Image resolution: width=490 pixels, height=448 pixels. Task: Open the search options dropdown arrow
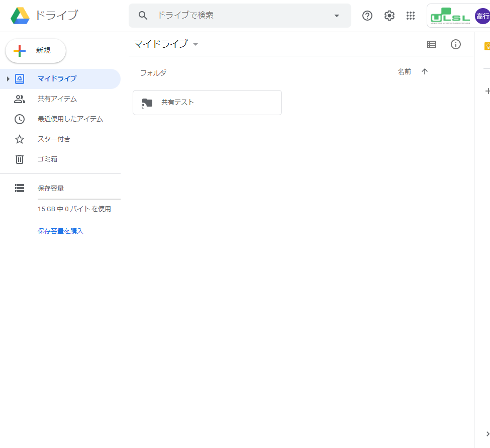(x=337, y=16)
